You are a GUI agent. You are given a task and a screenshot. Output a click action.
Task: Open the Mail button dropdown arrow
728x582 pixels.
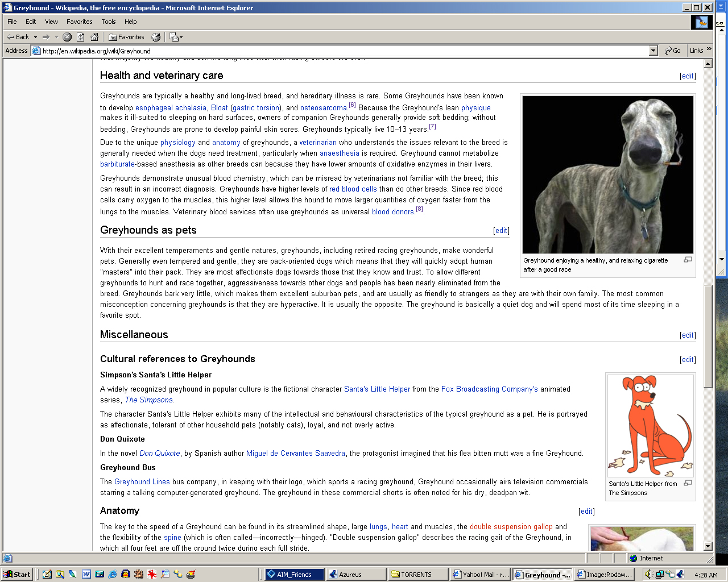pyautogui.click(x=181, y=38)
